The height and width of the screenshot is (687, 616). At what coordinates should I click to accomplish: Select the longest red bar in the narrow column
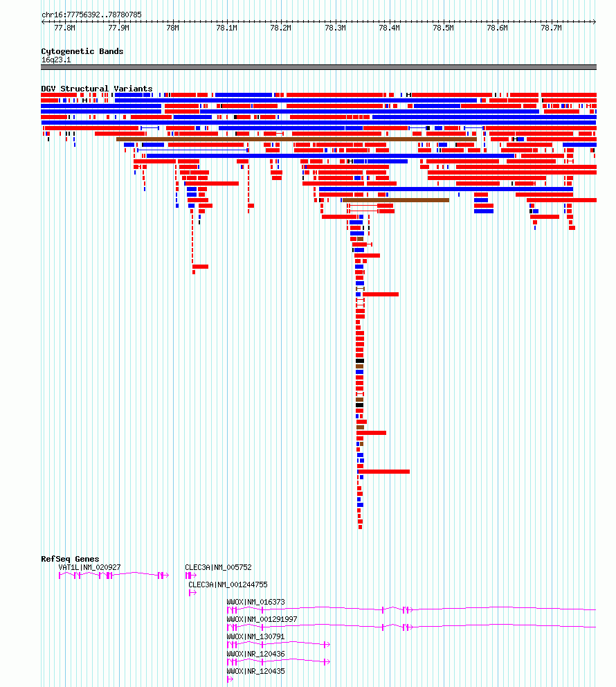[x=383, y=472]
